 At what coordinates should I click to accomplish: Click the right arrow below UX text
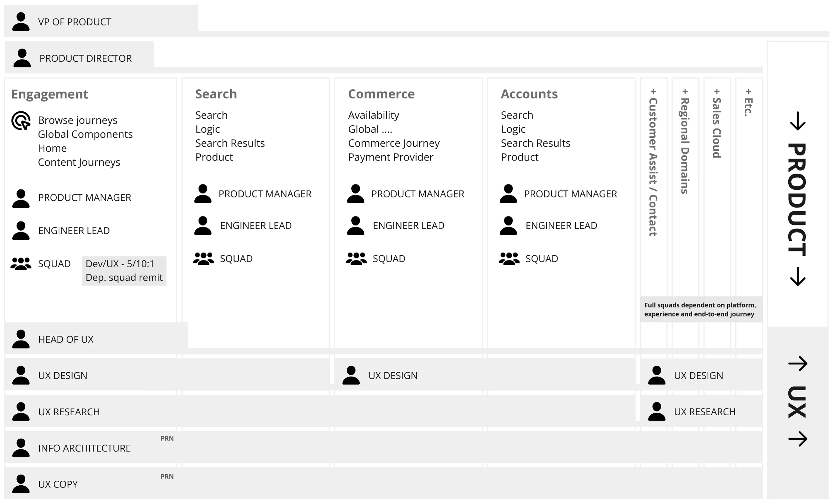797,439
